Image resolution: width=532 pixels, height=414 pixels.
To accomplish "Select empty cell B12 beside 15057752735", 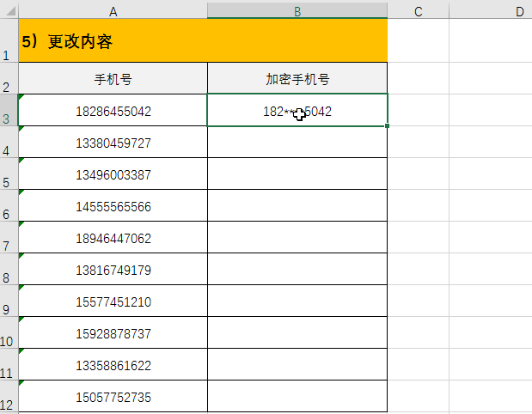I will [297, 396].
